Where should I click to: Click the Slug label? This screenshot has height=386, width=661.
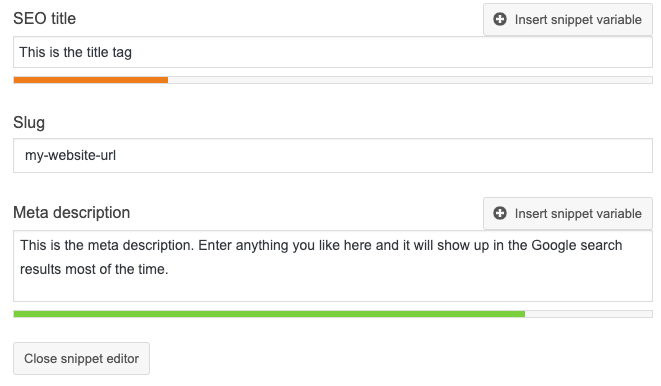29,123
